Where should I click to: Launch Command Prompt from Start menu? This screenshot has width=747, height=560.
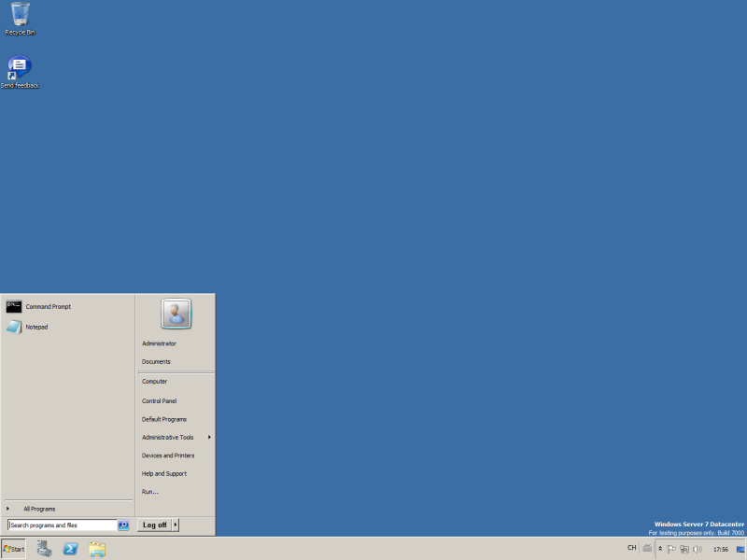[68, 307]
